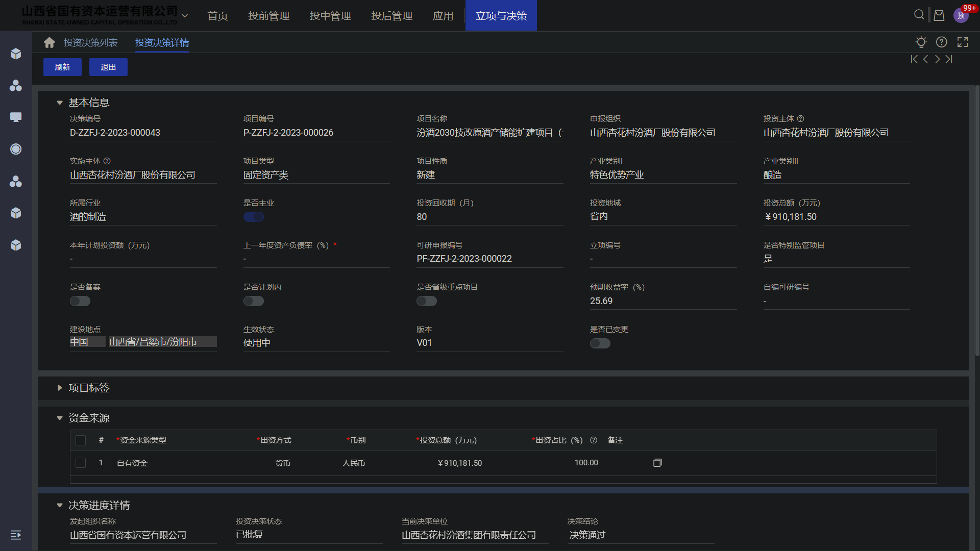Check the 自有资金 row checkbox
The width and height of the screenshot is (980, 551).
(81, 463)
